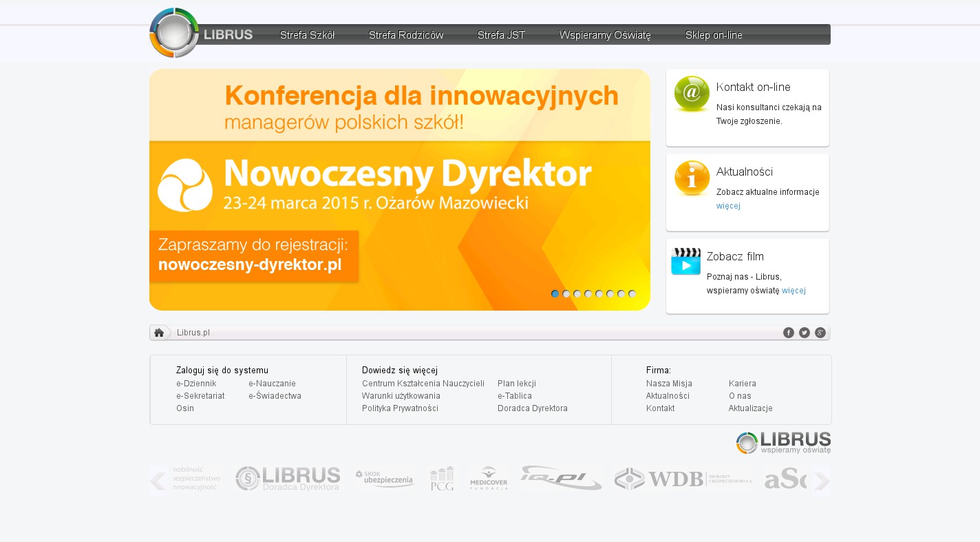Go to home via breadcrumb house icon

pyautogui.click(x=159, y=333)
